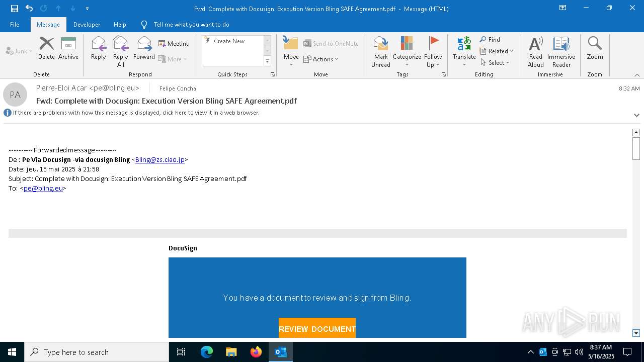Click the taskbar search box
The height and width of the screenshot is (362, 644).
[97, 352]
